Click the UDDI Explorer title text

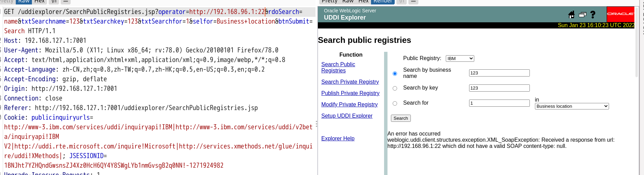tap(345, 17)
